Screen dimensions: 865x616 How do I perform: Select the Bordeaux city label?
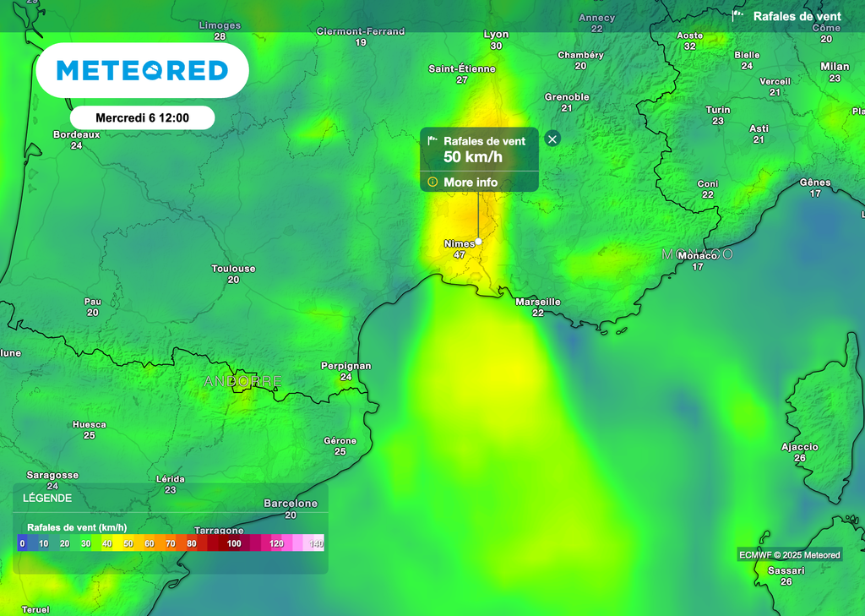76,134
